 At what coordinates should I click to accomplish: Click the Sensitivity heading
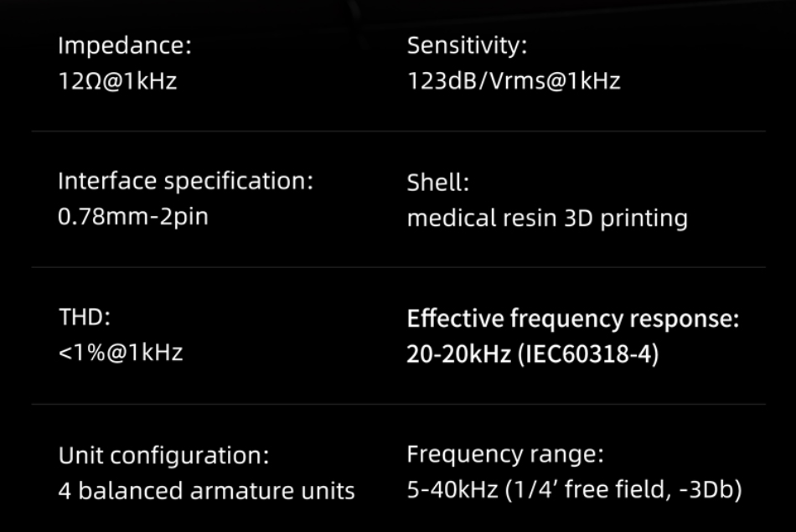click(468, 45)
